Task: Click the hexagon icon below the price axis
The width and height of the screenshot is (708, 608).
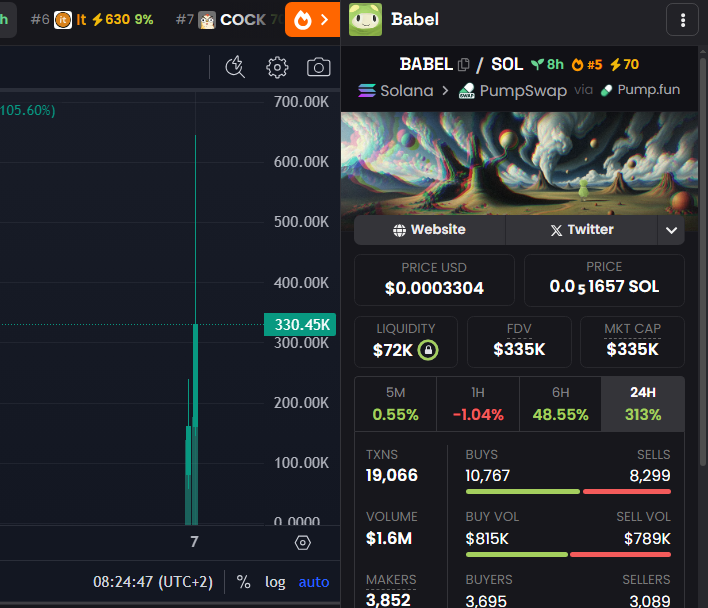Action: (303, 543)
